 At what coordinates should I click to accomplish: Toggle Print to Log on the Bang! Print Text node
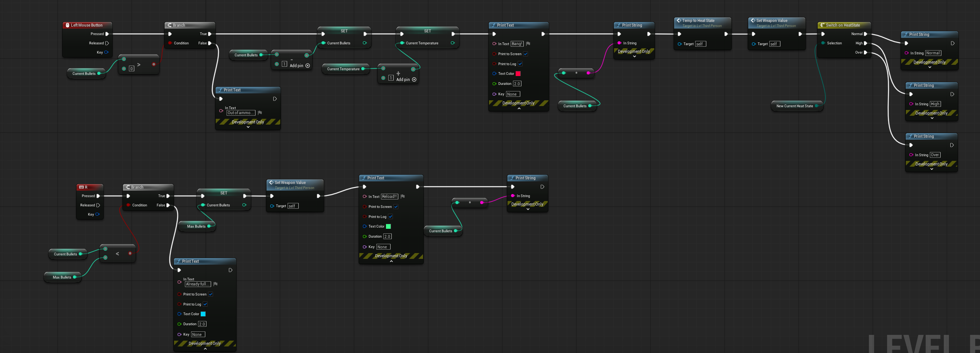520,64
